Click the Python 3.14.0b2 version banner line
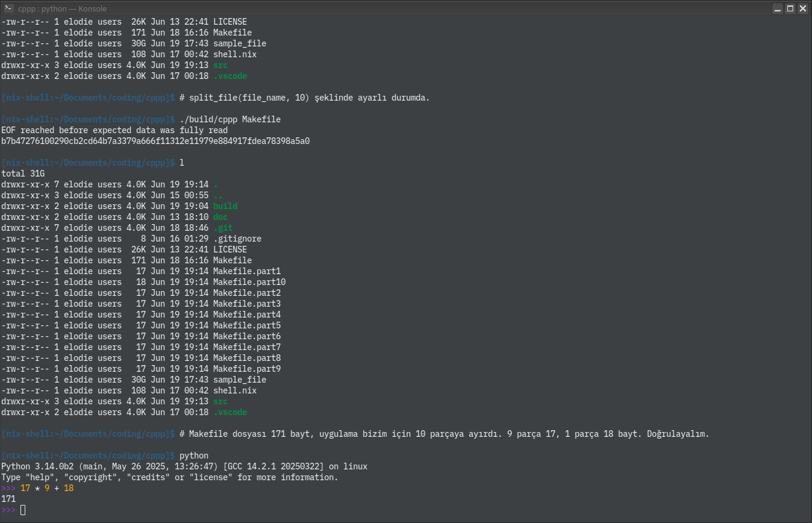The image size is (812, 523). (184, 466)
